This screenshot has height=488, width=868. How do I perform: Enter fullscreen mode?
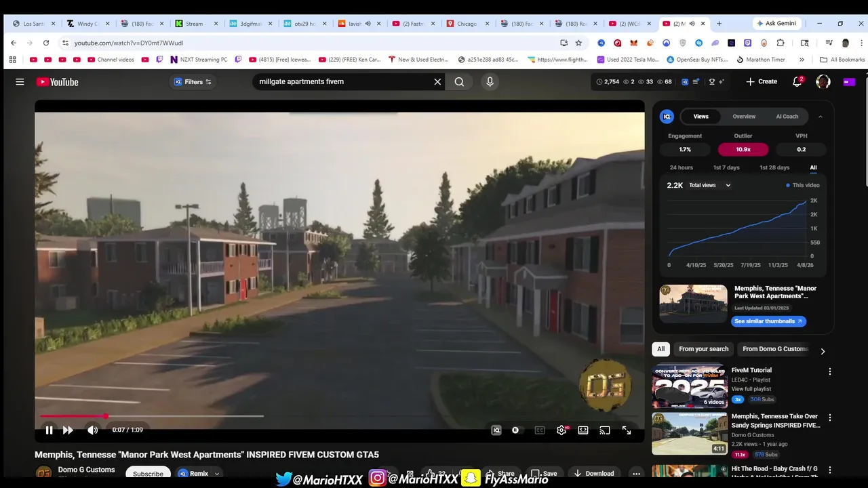(x=627, y=430)
